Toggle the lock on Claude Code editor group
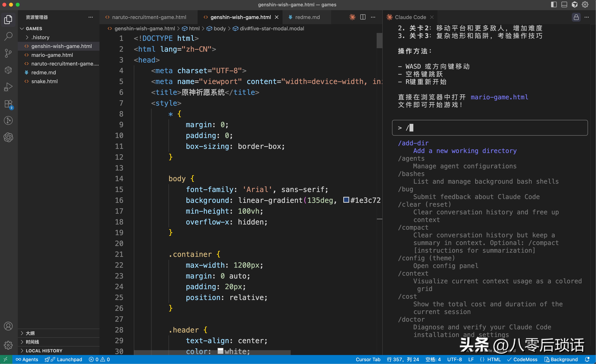Screen dimensions: 596x364 point(576,17)
